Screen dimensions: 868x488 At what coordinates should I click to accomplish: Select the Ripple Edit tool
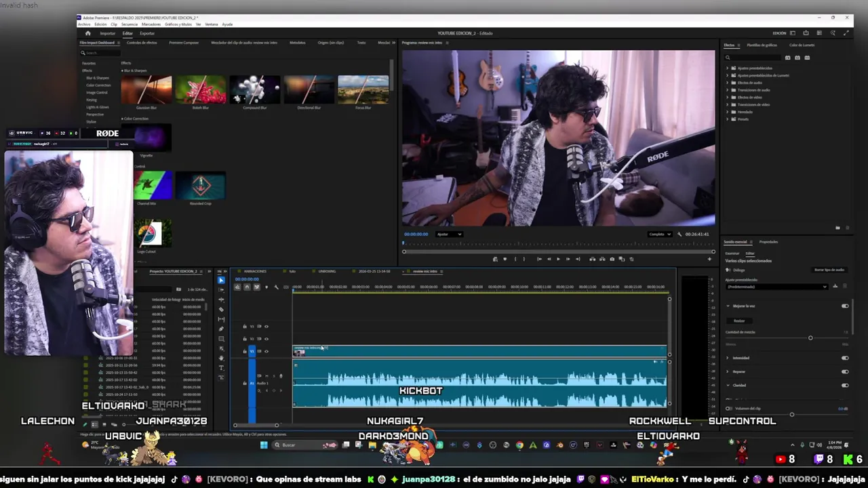coord(221,300)
